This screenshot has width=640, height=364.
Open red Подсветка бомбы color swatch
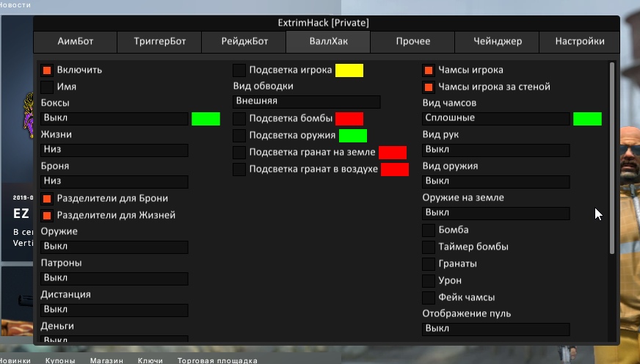click(x=349, y=119)
